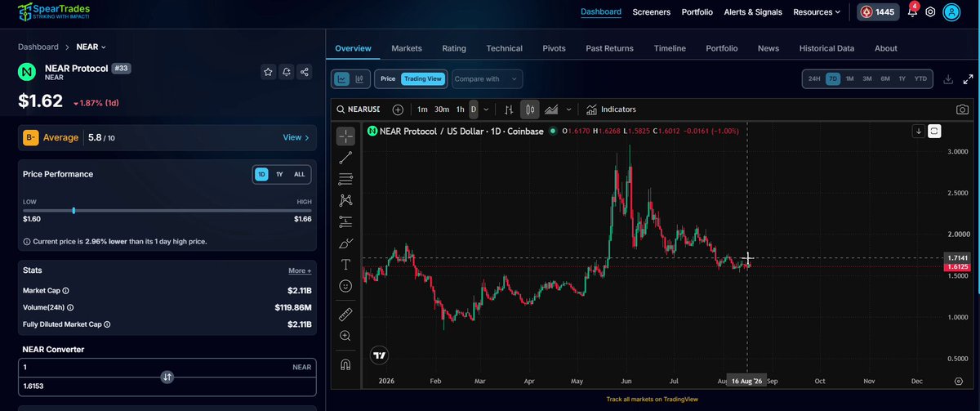Viewport: 980px width, 411px height.
Task: Open the Markets tab
Action: (x=407, y=48)
